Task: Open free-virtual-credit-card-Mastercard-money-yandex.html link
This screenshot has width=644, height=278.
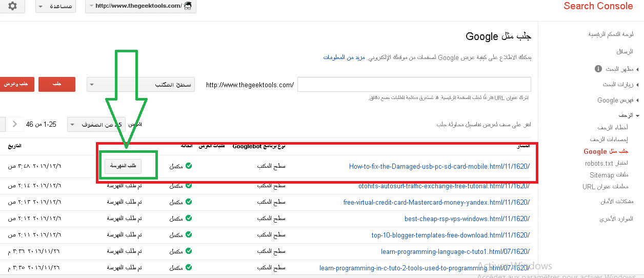Action: pos(437,202)
